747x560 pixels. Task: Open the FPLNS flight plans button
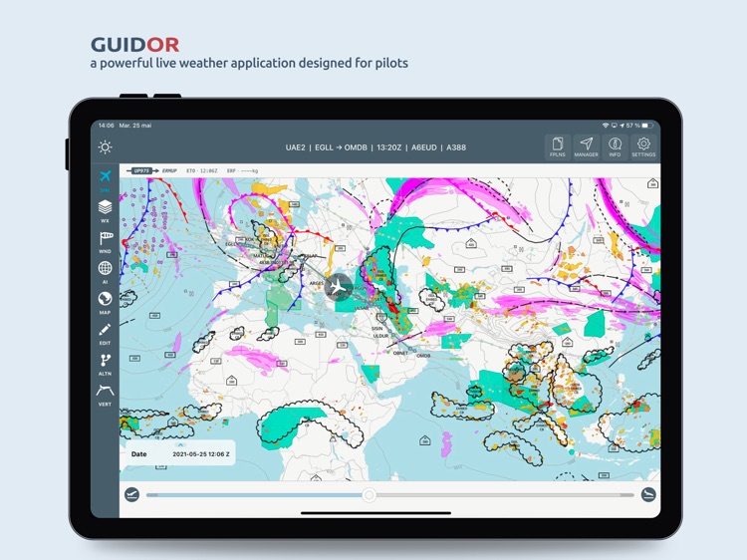[558, 146]
